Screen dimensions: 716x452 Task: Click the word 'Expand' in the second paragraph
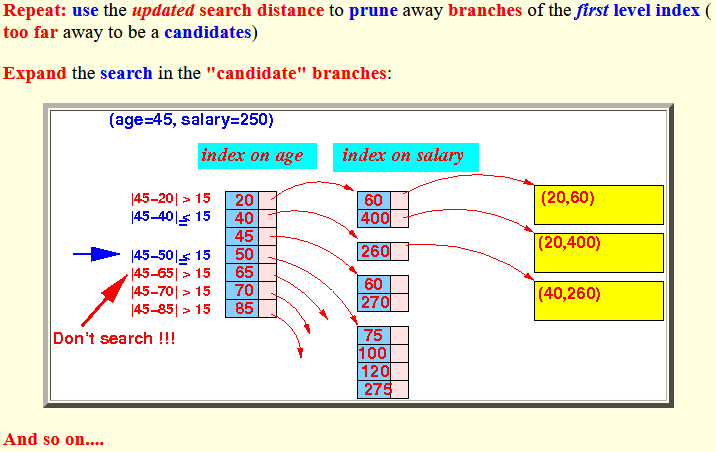click(35, 74)
